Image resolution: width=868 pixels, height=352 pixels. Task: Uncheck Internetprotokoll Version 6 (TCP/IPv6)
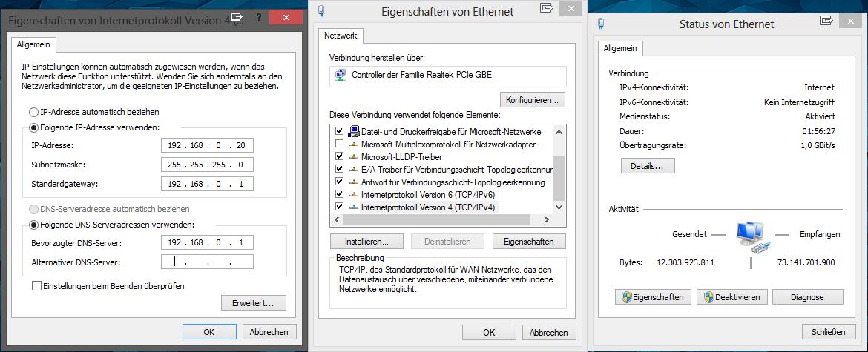(339, 194)
